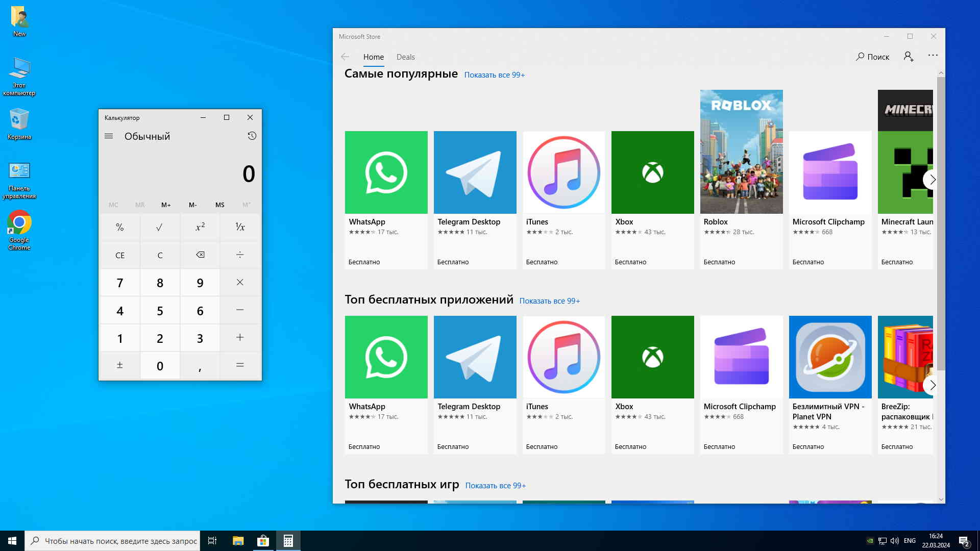Open the Store's three-dots more menu

[x=933, y=56]
